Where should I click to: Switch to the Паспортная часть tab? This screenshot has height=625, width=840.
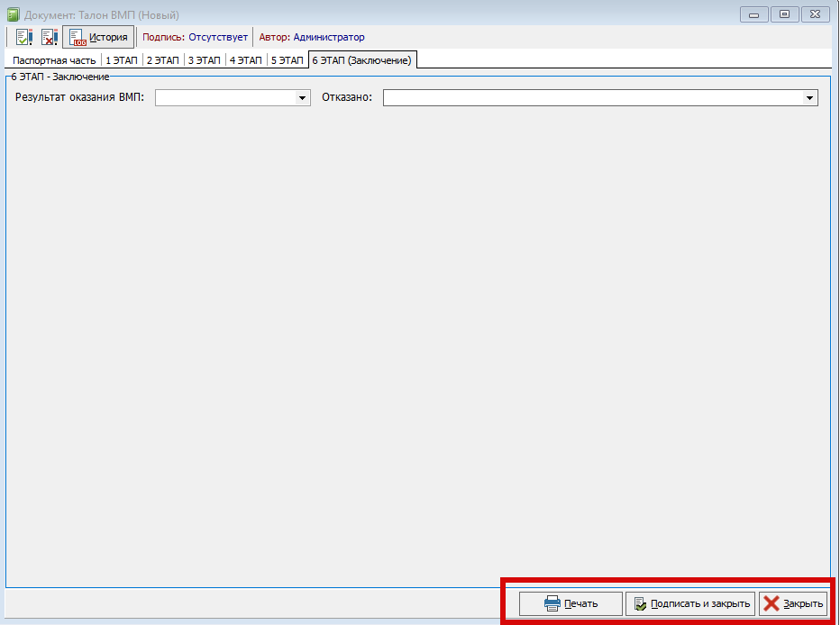[54, 60]
